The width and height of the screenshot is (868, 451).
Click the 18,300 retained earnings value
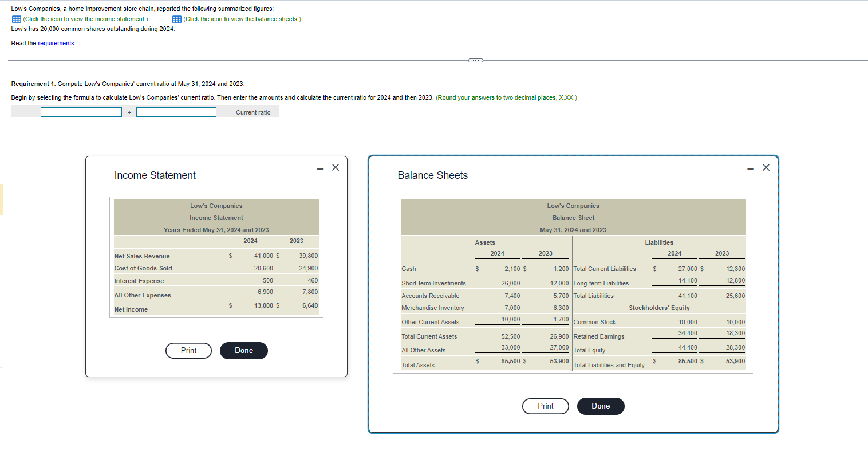click(735, 333)
